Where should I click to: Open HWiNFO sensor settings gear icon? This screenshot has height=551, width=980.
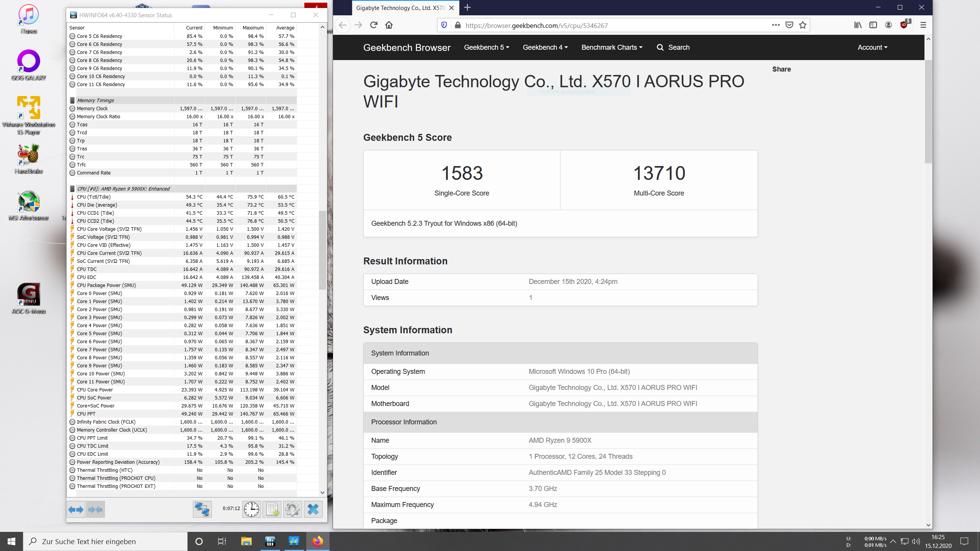coord(292,509)
